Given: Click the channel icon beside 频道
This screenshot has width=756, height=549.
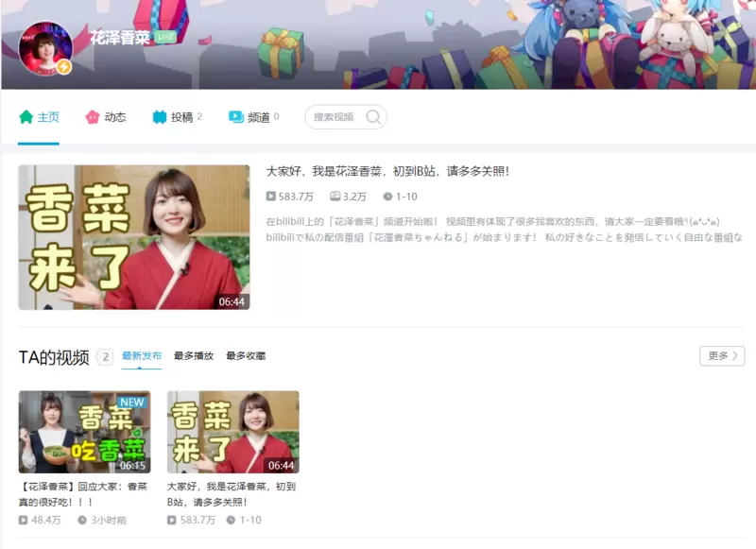Looking at the screenshot, I should 235,117.
